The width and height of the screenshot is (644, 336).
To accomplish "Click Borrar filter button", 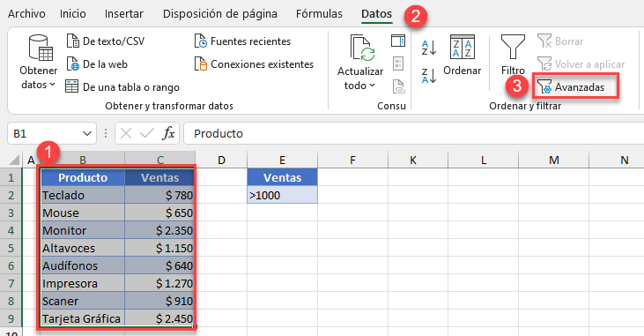I will point(560,41).
